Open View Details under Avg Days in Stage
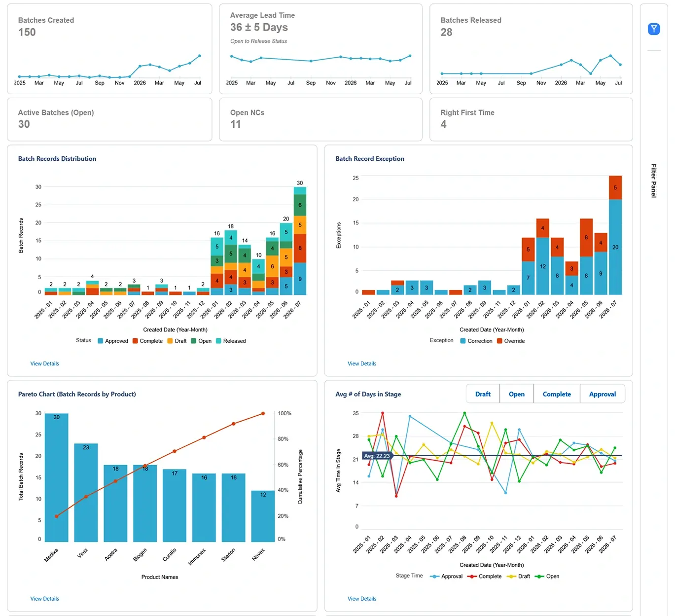675x616 pixels. click(361, 599)
